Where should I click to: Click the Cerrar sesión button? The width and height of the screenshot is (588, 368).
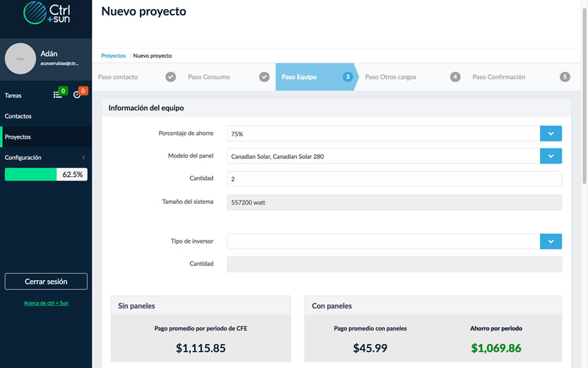point(46,281)
